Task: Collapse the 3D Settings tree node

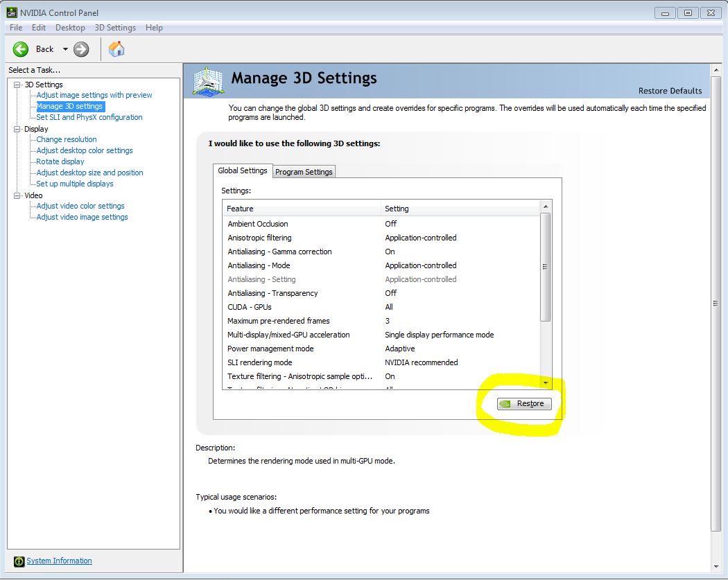Action: (x=17, y=85)
